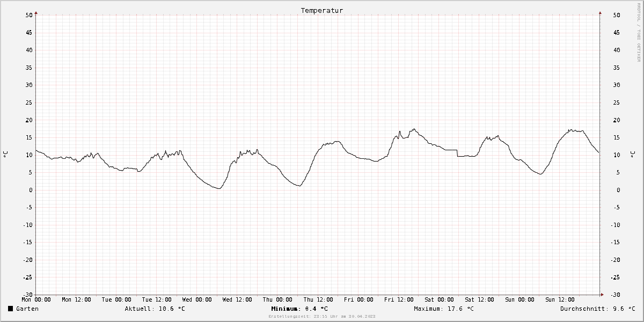Click the "10" label on the left axis
This screenshot has height=322, width=644.
29,155
